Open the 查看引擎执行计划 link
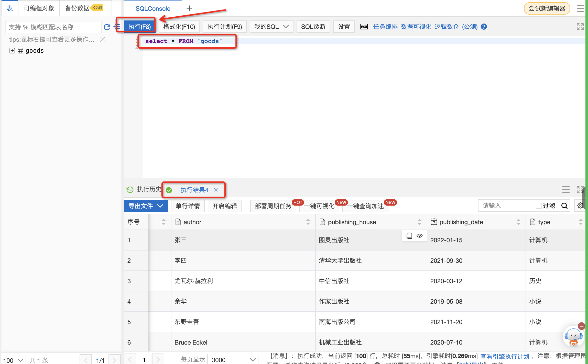This screenshot has width=588, height=364. [504, 356]
